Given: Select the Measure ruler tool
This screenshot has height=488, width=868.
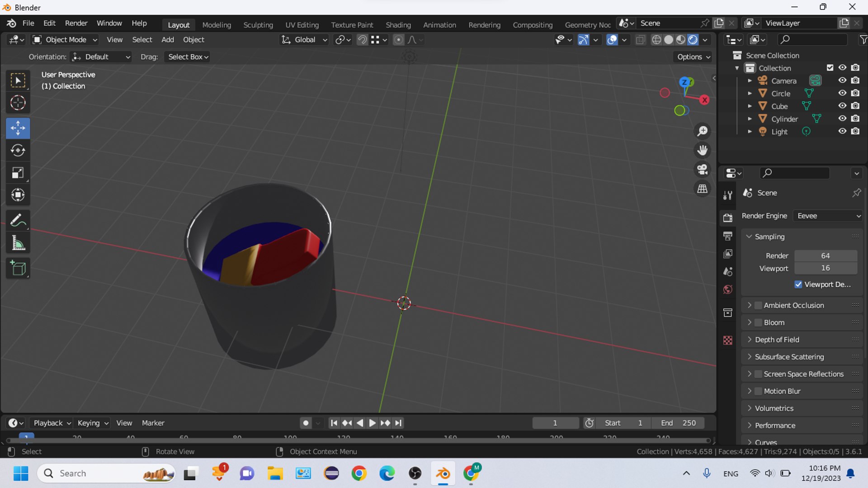Looking at the screenshot, I should click(18, 243).
